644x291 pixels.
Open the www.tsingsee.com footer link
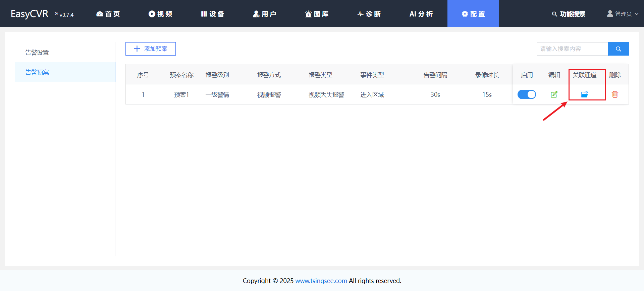pyautogui.click(x=321, y=281)
